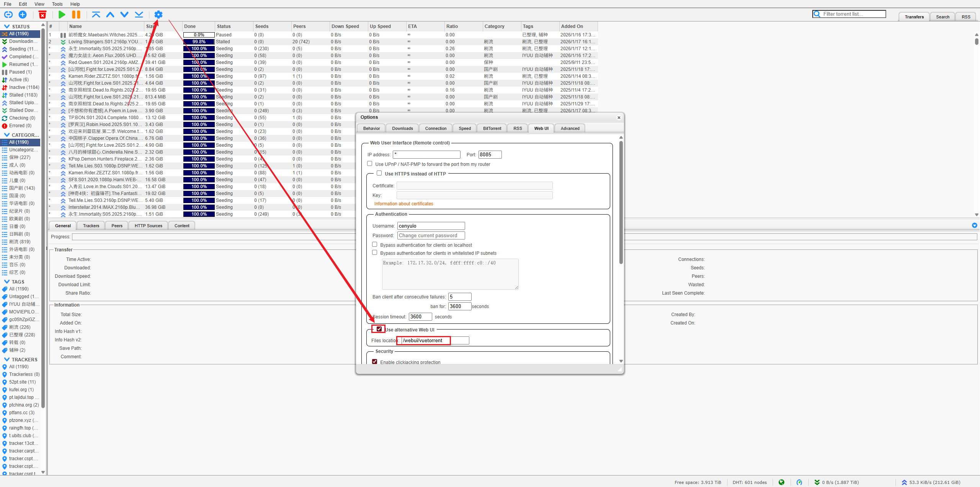Click the Username field containing cenyuio
The width and height of the screenshot is (980, 487).
pyautogui.click(x=431, y=226)
